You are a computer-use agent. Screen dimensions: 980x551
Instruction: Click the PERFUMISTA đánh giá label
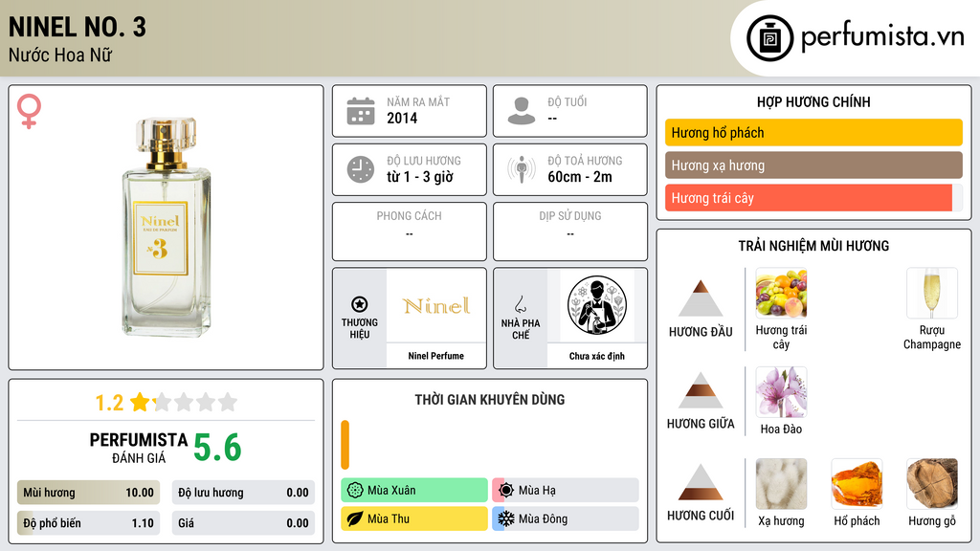click(139, 448)
